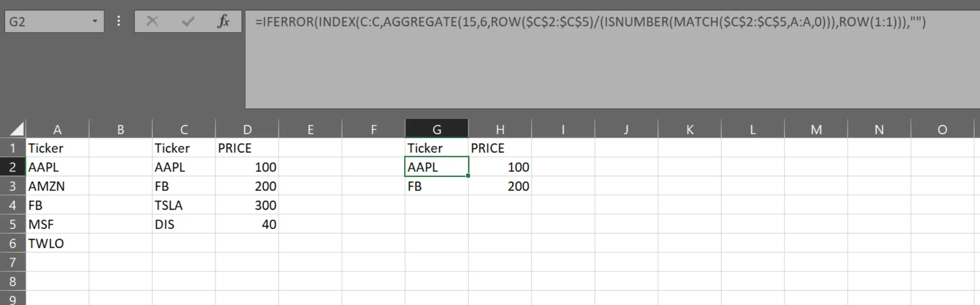Click cell D5 with value 40
Image resolution: width=980 pixels, height=305 pixels.
point(247,225)
